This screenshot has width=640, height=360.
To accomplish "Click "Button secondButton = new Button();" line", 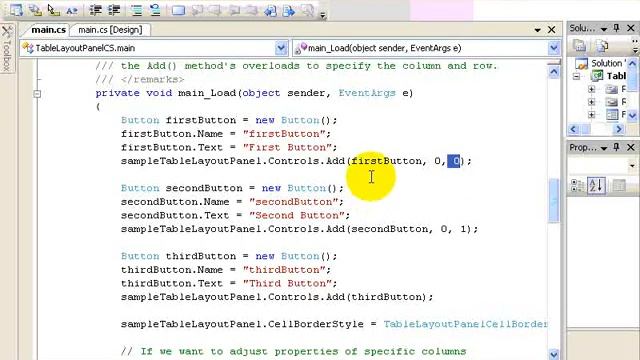I will coord(232,189).
